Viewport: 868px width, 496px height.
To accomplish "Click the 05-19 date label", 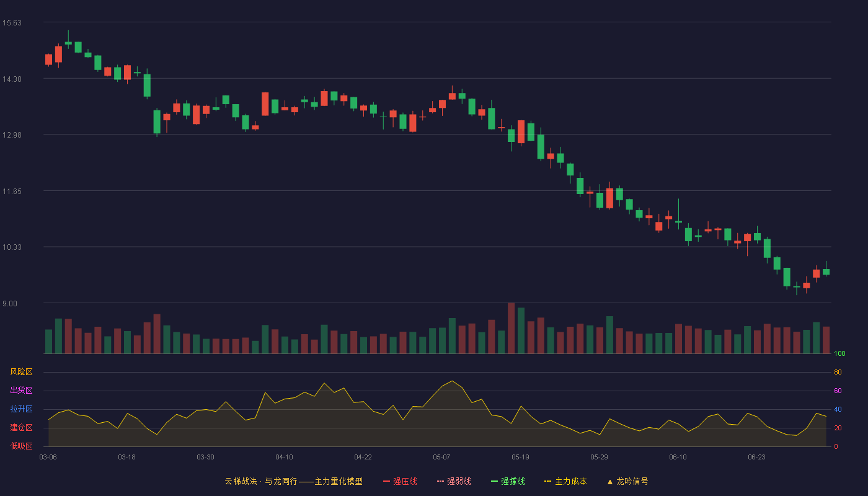I will 520,457.
